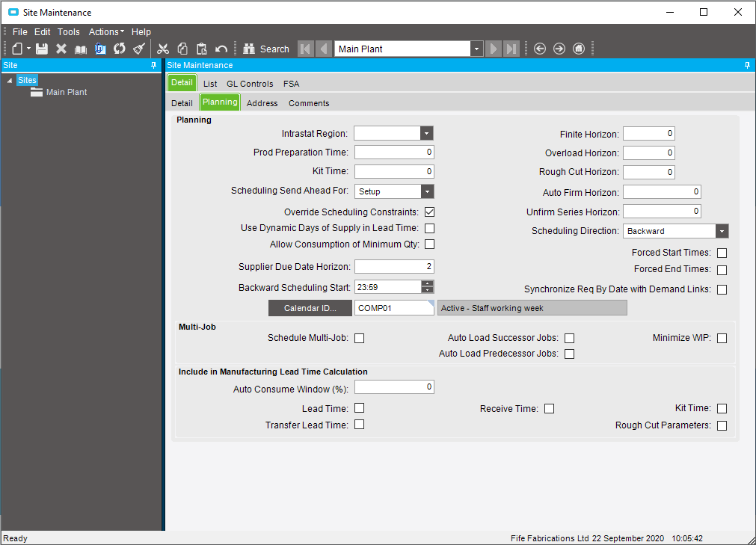Viewport: 756px width, 545px height.
Task: Open the Tools menu
Action: pos(69,32)
